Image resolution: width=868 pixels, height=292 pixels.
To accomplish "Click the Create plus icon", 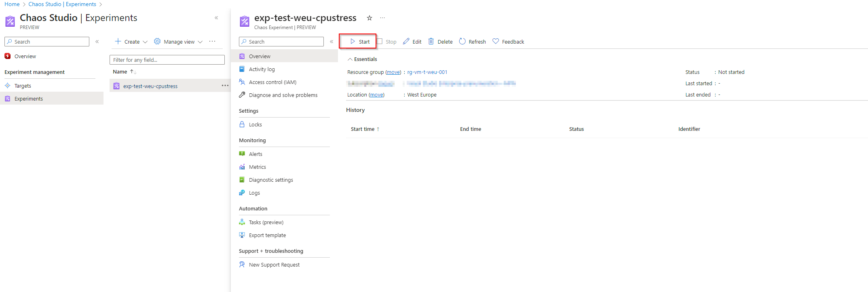I will click(118, 41).
